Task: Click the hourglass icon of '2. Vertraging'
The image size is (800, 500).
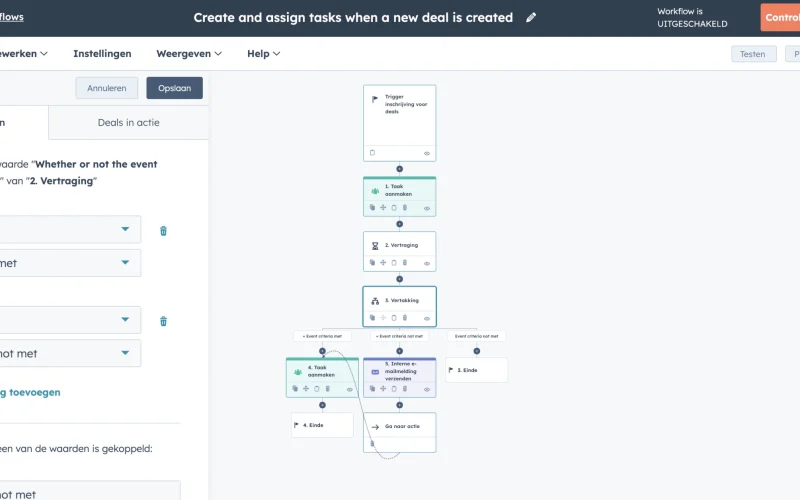Action: 375,246
